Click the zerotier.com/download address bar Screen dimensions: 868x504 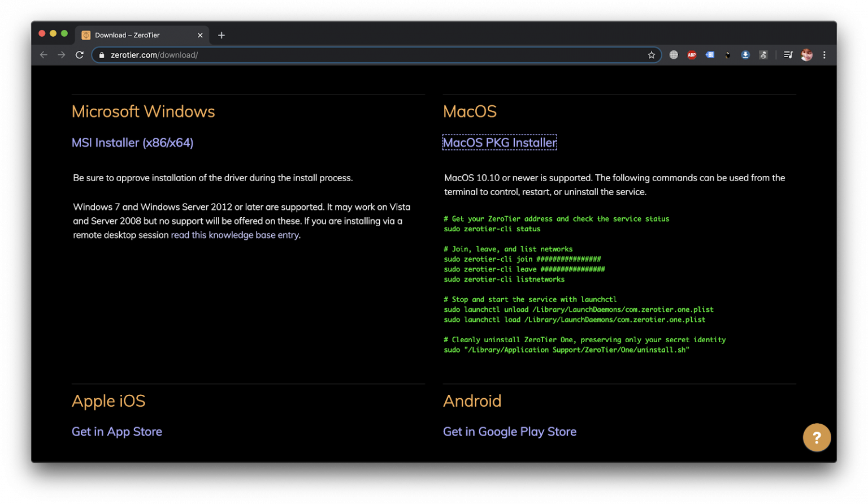point(376,55)
